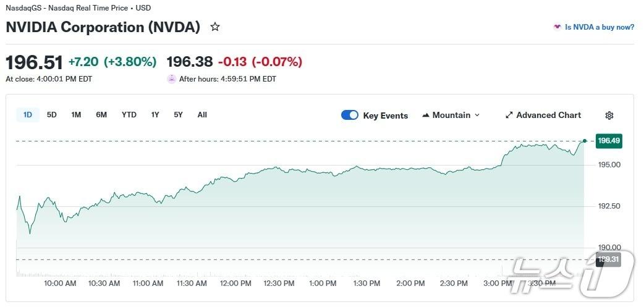
Task: Choose the YTD range tab
Action: [x=129, y=115]
